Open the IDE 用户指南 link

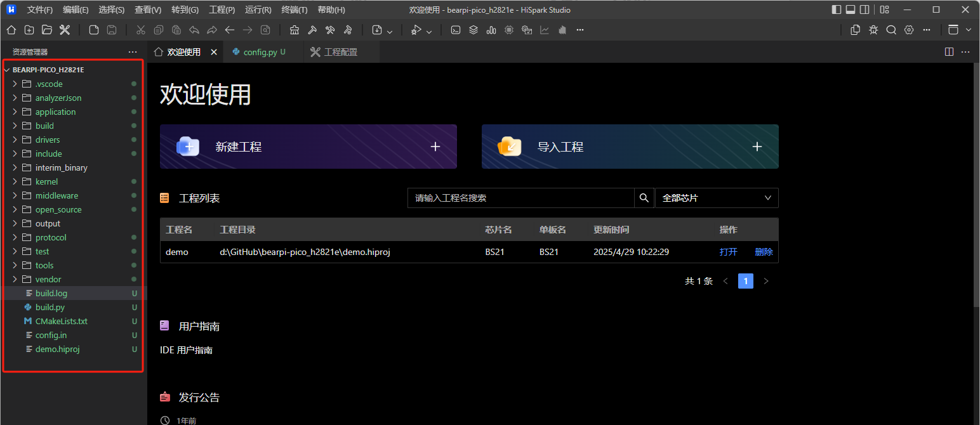point(186,350)
